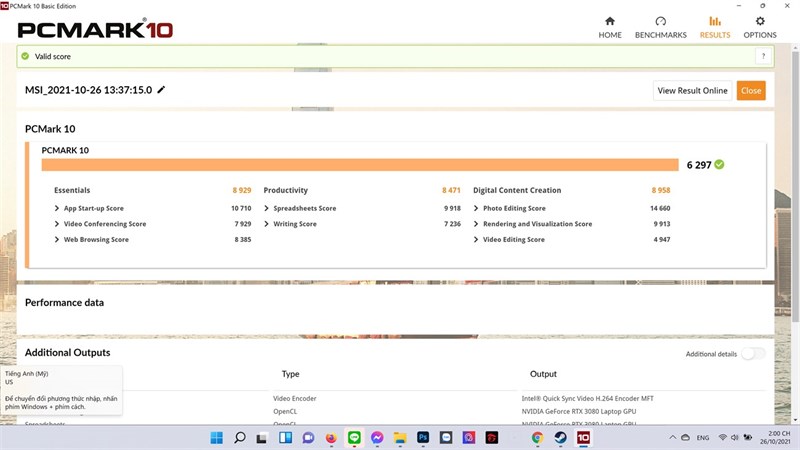
Task: Click the vertical scrollbar on the right
Action: [x=795, y=186]
